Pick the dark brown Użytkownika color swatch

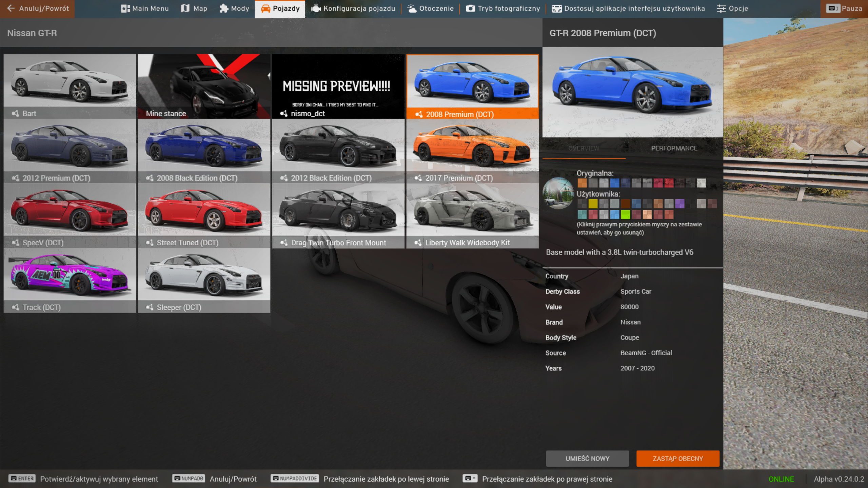(626, 204)
